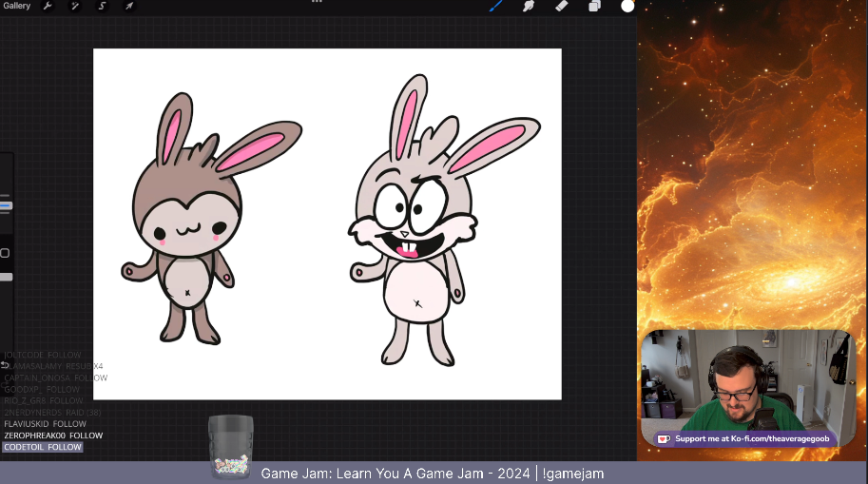Image resolution: width=868 pixels, height=484 pixels.
Task: Click the three-dot handle at top center
Action: [x=318, y=2]
